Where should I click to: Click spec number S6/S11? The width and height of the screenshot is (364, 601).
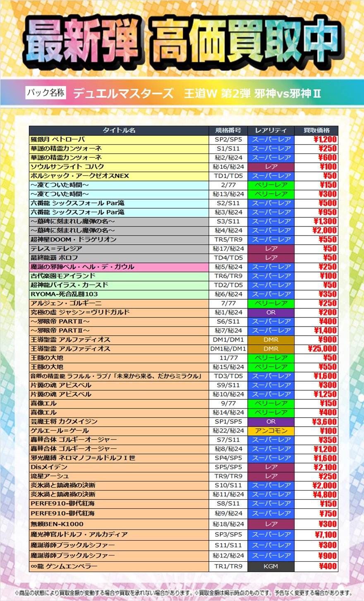click(228, 322)
